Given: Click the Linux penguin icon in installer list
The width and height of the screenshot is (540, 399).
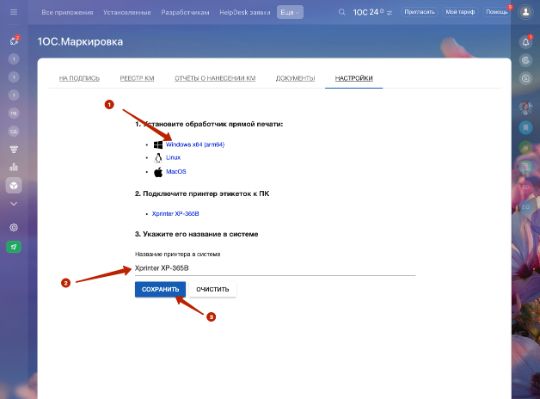Looking at the screenshot, I should pos(158,158).
